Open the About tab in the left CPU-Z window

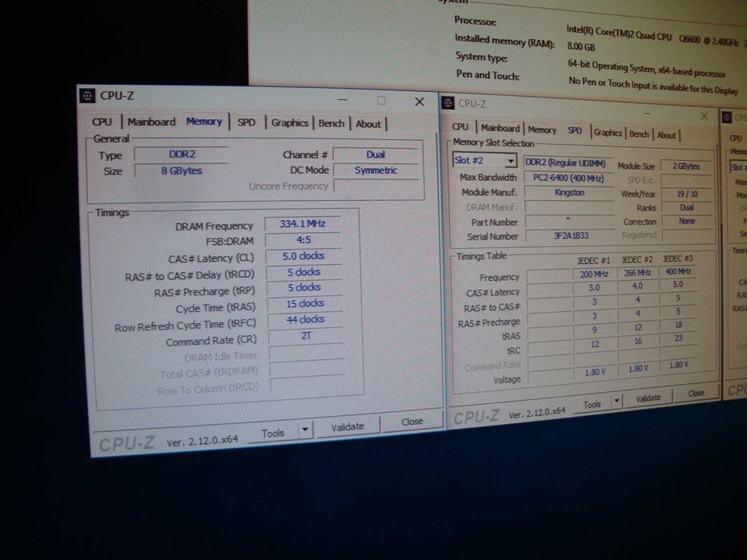pos(368,124)
